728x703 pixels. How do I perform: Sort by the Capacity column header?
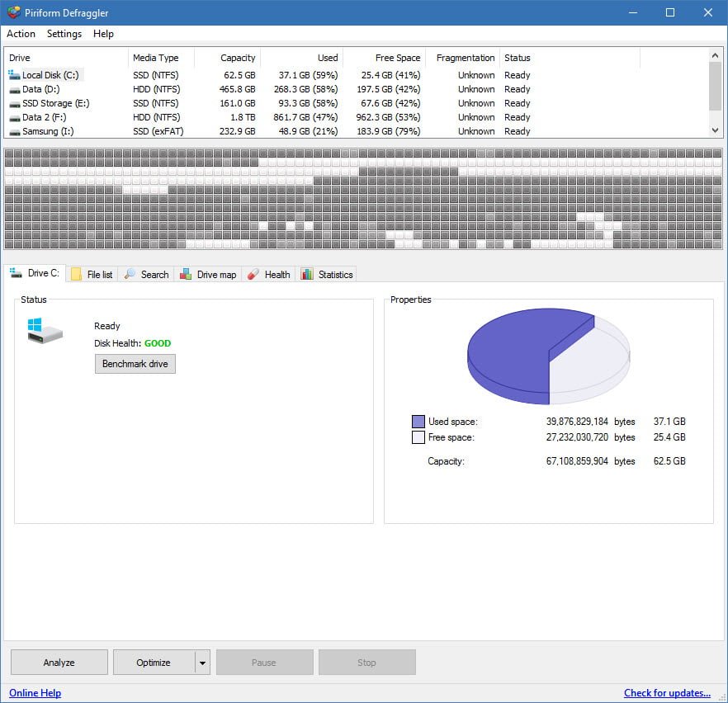(x=227, y=58)
